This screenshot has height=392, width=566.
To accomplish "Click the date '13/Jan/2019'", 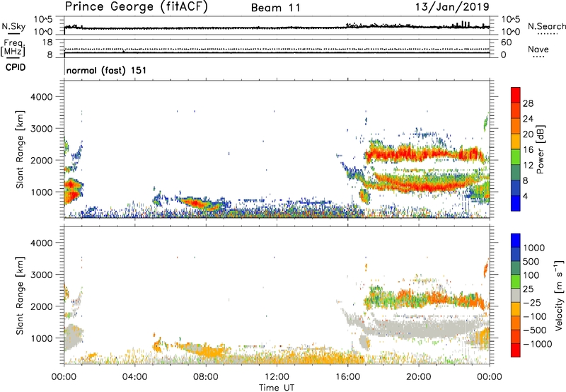I will tap(452, 7).
